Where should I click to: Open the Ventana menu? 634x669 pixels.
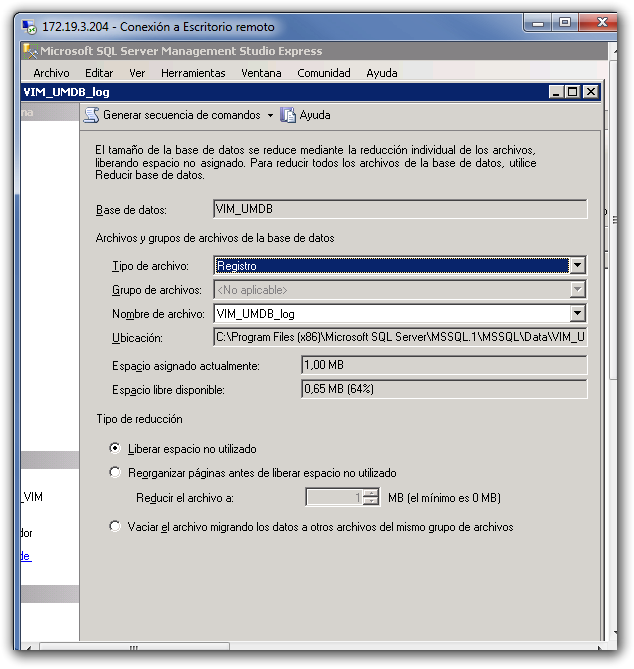coord(261,73)
